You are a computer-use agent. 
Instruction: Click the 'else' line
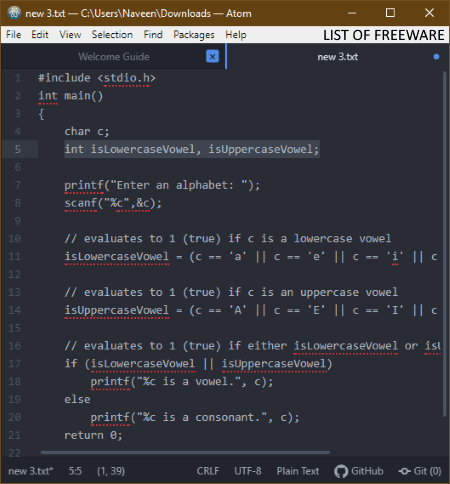pos(77,399)
